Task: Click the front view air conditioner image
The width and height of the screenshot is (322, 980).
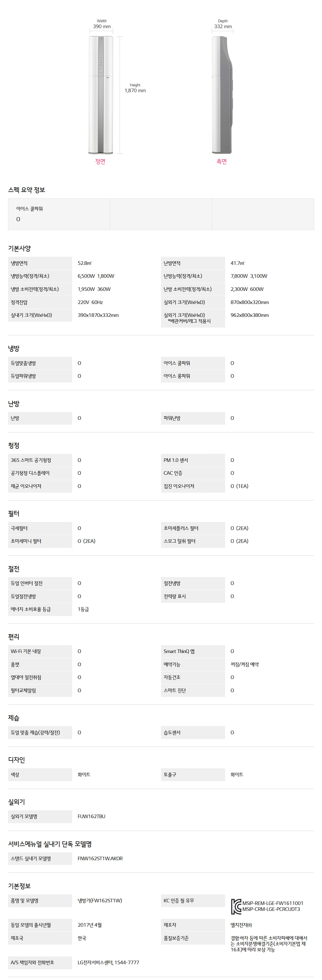Action: tap(101, 95)
